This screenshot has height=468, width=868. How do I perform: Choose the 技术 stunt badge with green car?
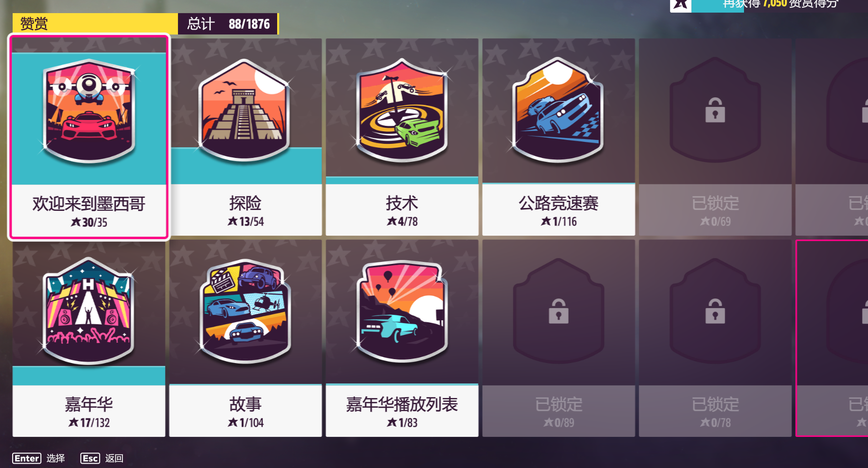point(402,110)
